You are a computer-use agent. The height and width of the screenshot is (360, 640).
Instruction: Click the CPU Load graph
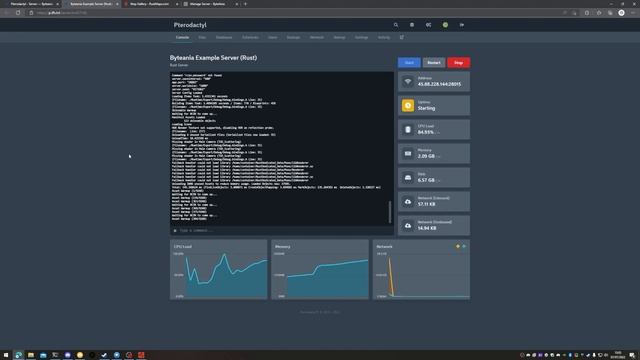tap(219, 269)
